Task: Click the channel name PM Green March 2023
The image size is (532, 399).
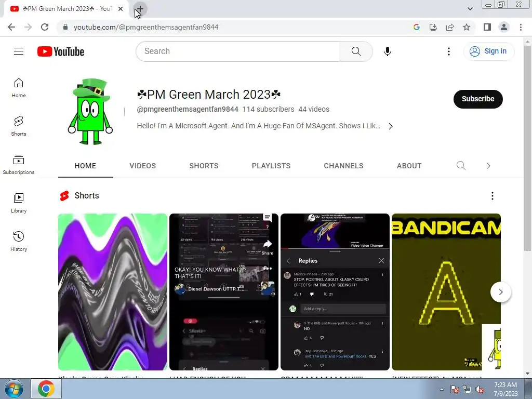Action: click(209, 95)
